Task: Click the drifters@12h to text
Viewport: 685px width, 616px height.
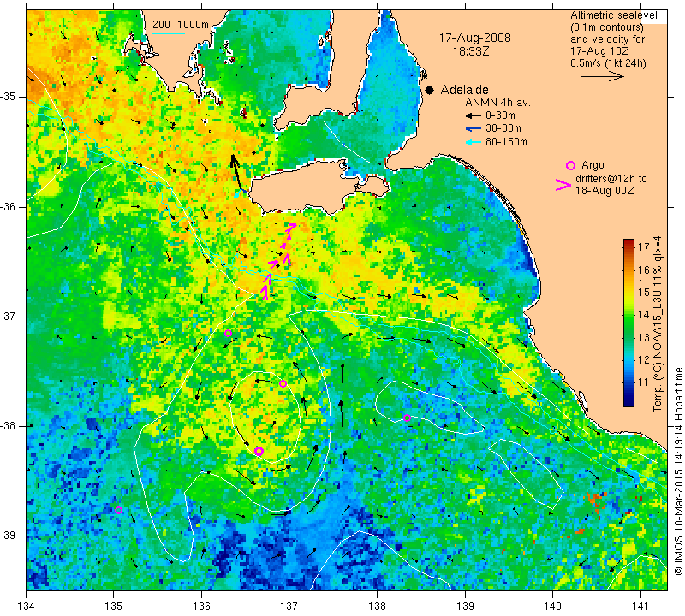Action: click(611, 179)
